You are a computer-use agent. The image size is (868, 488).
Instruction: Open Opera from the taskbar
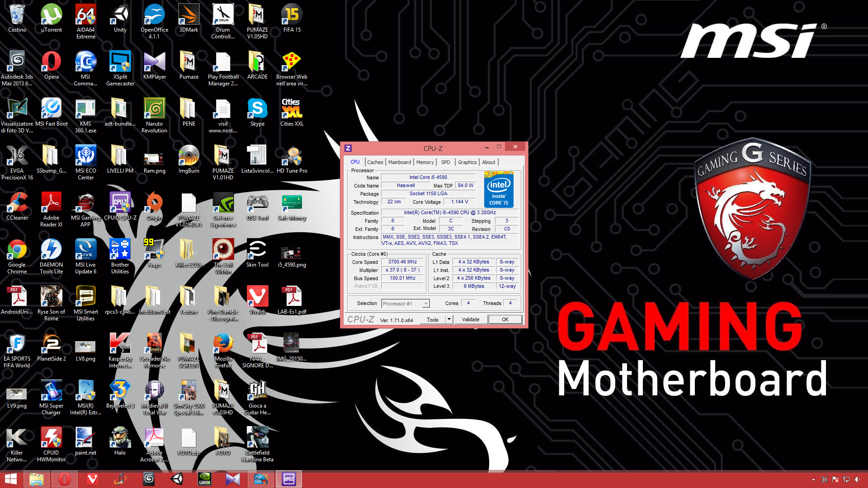click(65, 479)
